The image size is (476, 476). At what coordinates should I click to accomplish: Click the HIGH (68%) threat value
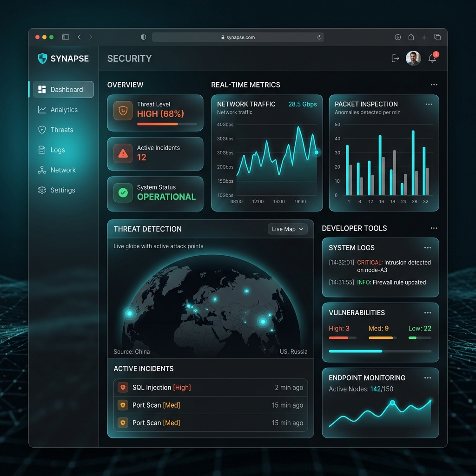click(x=160, y=114)
